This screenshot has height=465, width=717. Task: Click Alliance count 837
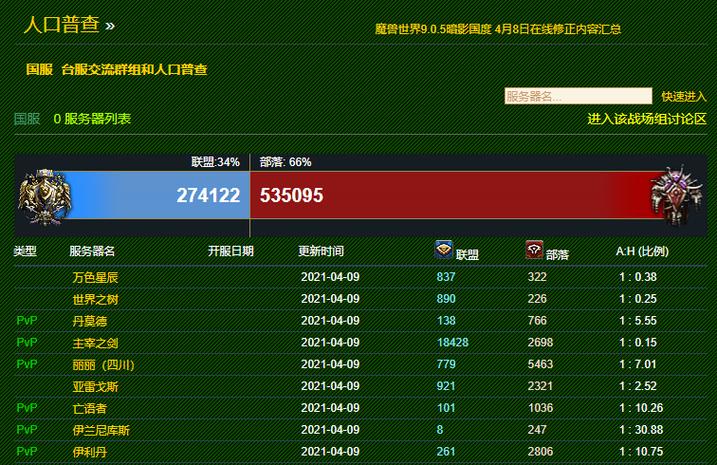pyautogui.click(x=446, y=277)
